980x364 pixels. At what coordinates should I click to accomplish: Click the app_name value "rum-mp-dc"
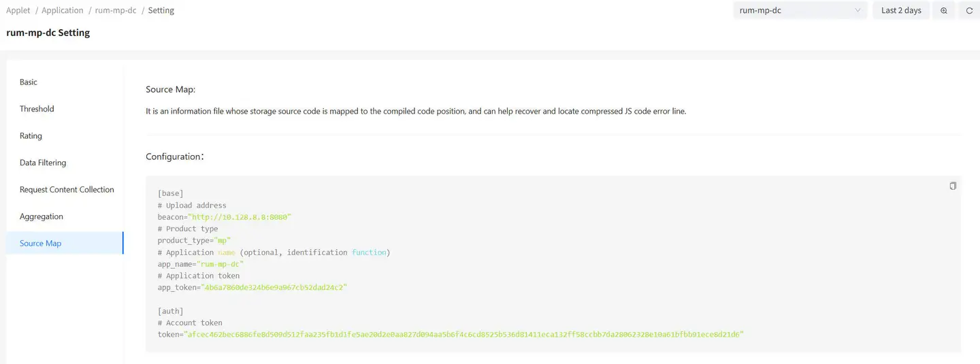(x=218, y=264)
